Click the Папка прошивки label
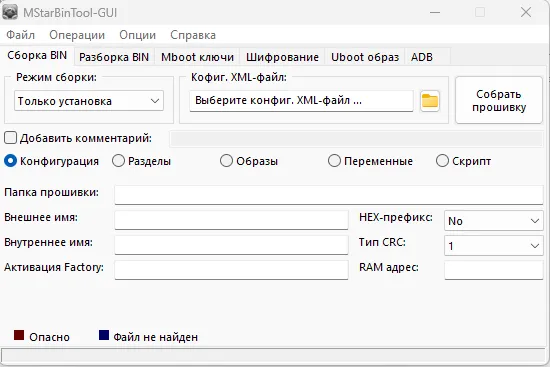The width and height of the screenshot is (550, 367). (52, 193)
